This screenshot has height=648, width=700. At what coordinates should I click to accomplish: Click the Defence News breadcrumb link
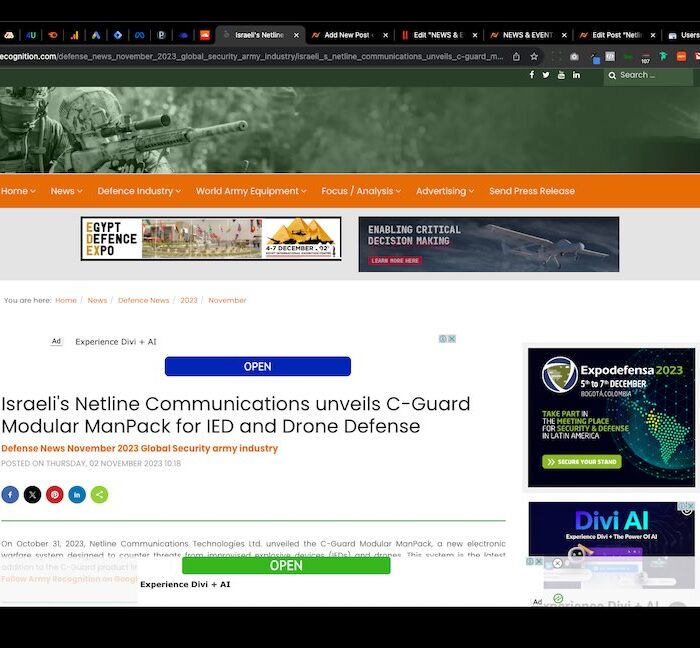[x=144, y=300]
